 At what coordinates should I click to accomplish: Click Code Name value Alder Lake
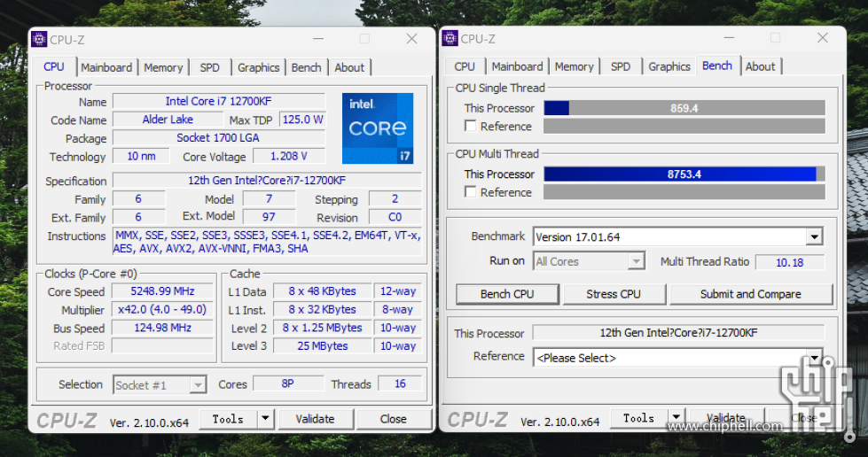pyautogui.click(x=168, y=120)
